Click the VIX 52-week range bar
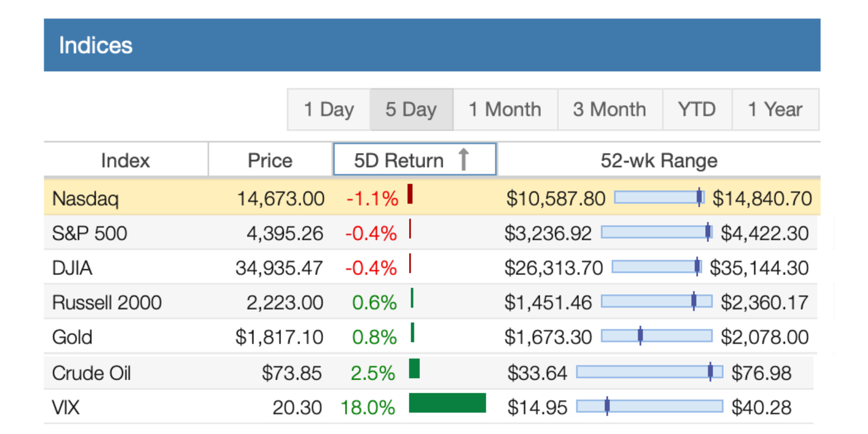The height and width of the screenshot is (434, 868). 650,406
